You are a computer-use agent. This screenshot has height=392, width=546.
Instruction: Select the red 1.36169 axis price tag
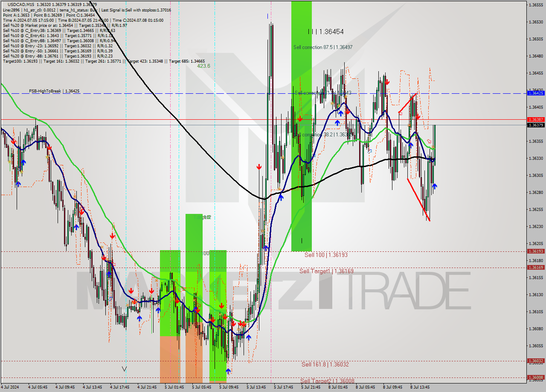tap(535, 268)
